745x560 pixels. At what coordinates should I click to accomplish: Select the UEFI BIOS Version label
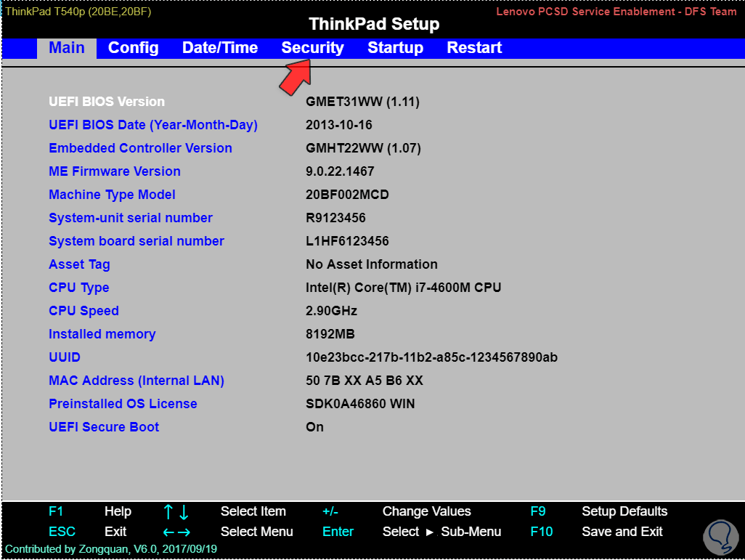tap(107, 102)
